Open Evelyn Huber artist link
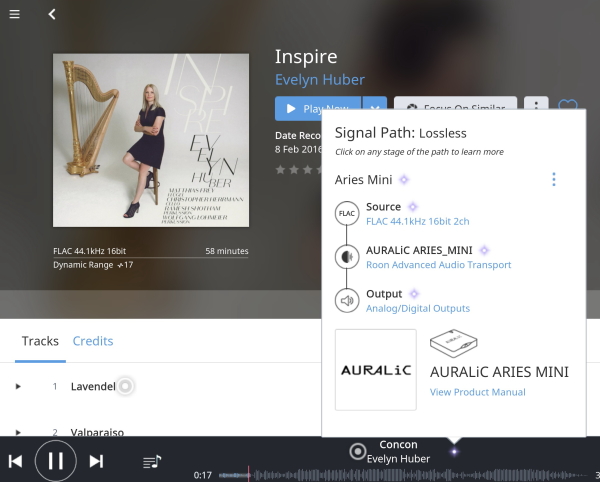Viewport: 600px width, 482px height. click(320, 80)
